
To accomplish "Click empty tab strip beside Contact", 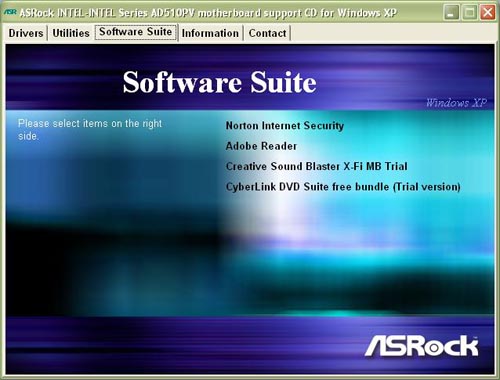I will (x=393, y=33).
